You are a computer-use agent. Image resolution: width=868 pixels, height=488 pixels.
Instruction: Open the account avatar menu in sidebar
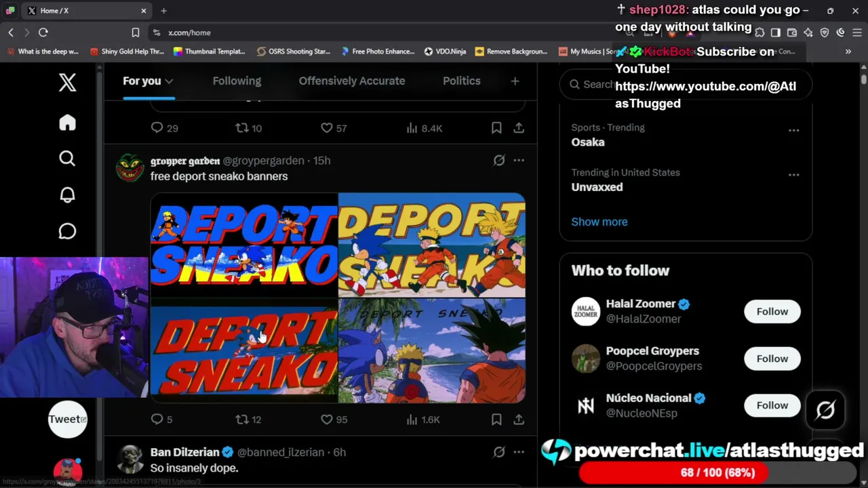67,471
